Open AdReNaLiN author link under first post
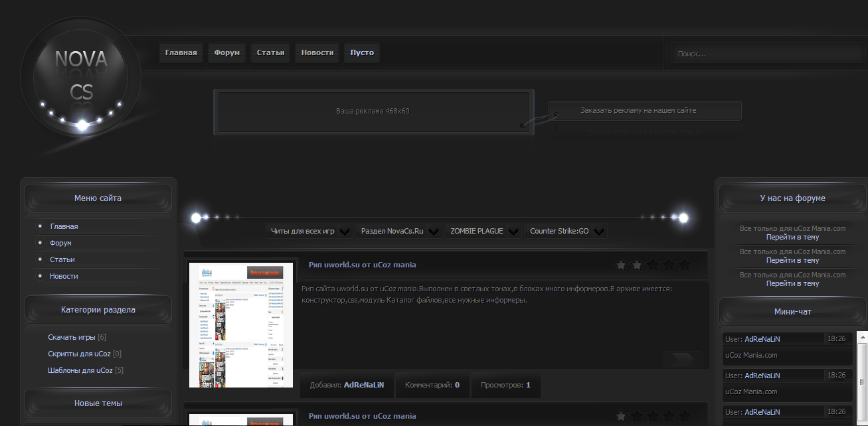The height and width of the screenshot is (426, 868). (x=364, y=385)
